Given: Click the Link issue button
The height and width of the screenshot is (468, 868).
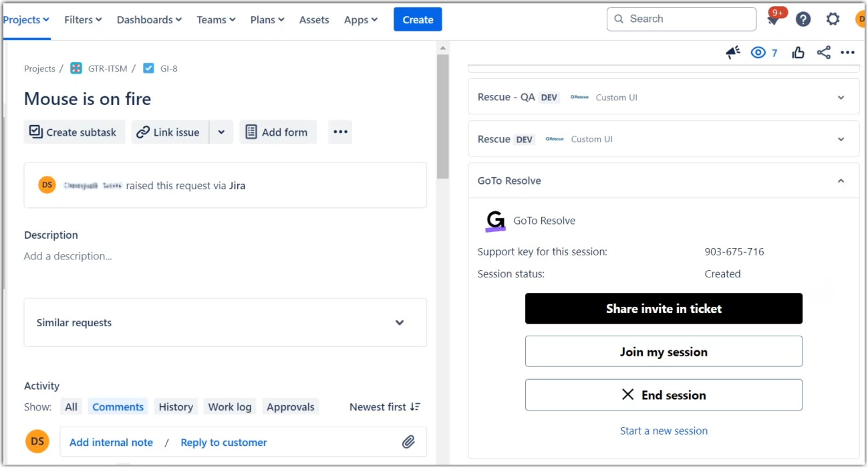Looking at the screenshot, I should [170, 132].
